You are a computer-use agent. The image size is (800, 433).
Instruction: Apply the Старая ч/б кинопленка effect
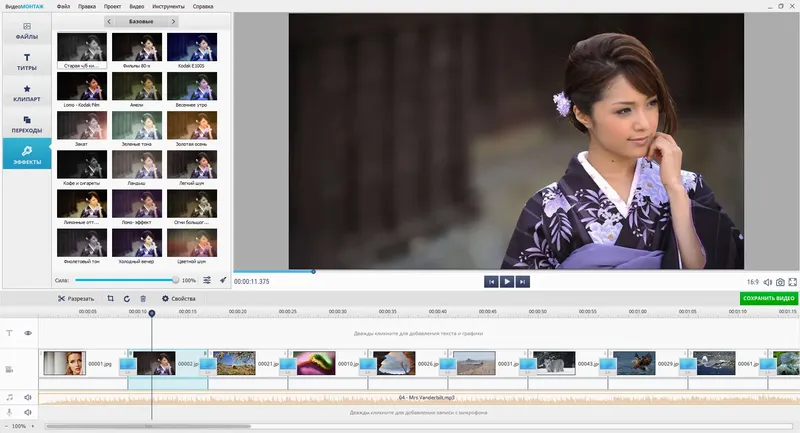82,50
